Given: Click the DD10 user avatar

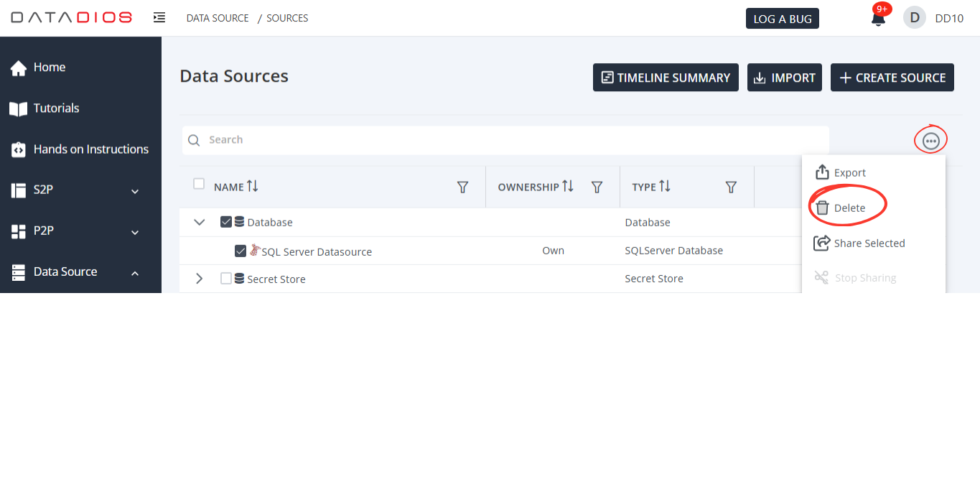Looking at the screenshot, I should (914, 18).
